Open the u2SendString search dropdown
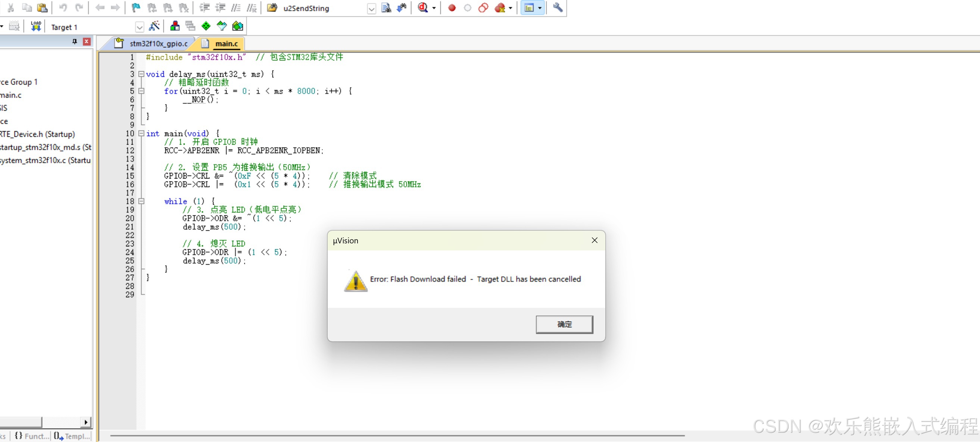Viewport: 980px width, 442px height. point(371,8)
